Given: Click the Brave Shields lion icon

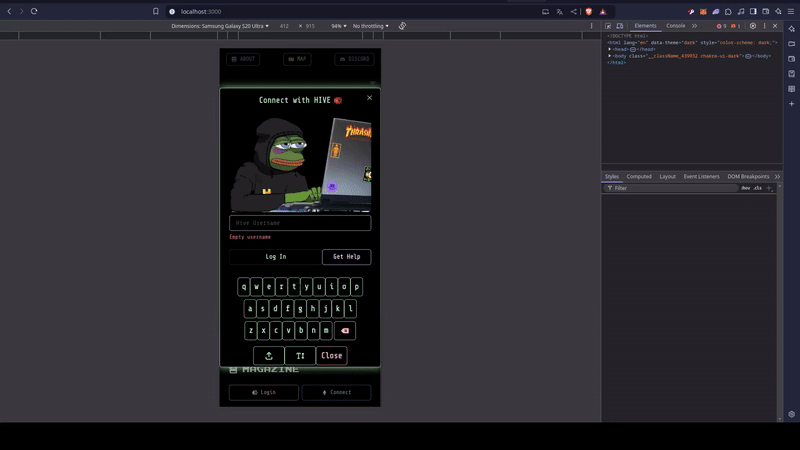Looking at the screenshot, I should [589, 11].
